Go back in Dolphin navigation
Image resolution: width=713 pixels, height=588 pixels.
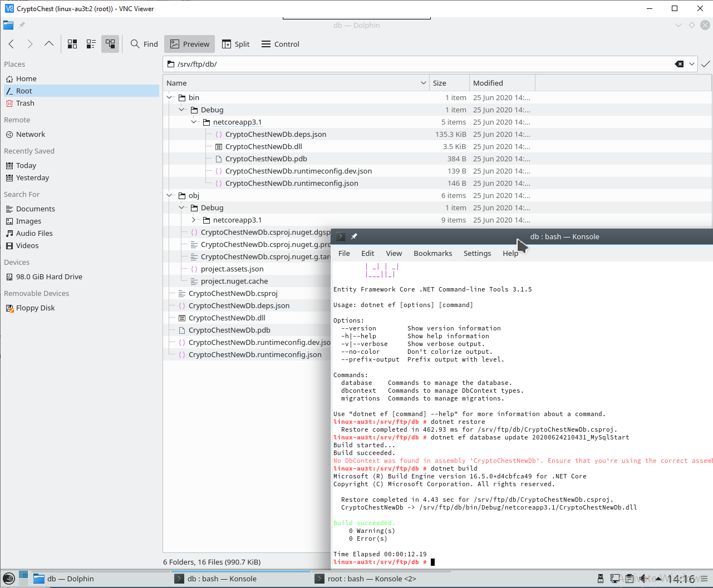click(x=11, y=44)
